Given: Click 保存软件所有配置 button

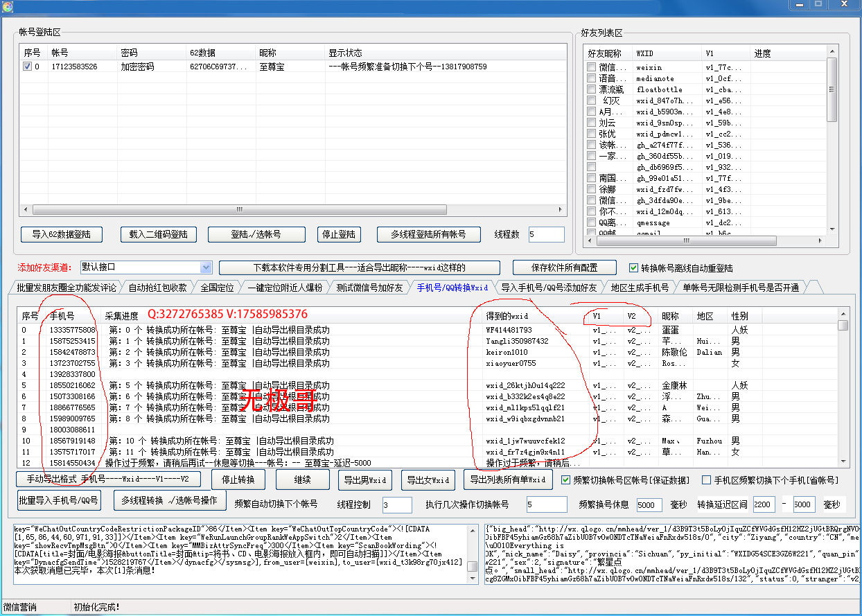Looking at the screenshot, I should coord(565,267).
